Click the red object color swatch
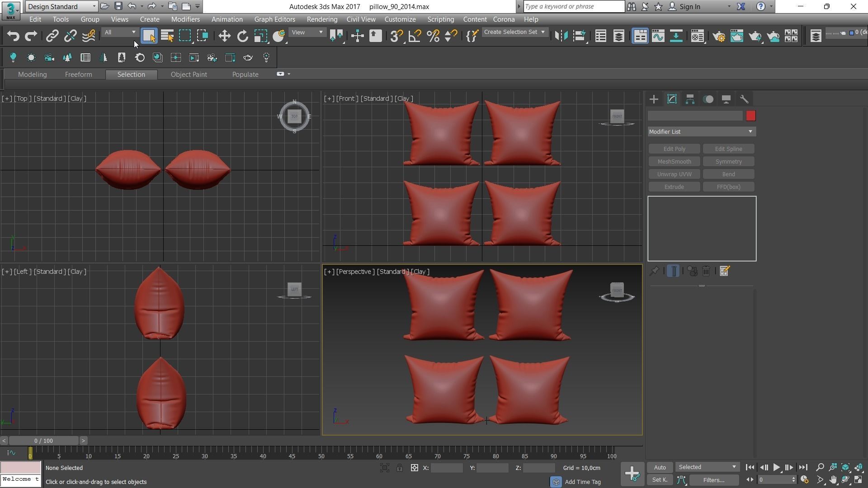 (x=750, y=116)
